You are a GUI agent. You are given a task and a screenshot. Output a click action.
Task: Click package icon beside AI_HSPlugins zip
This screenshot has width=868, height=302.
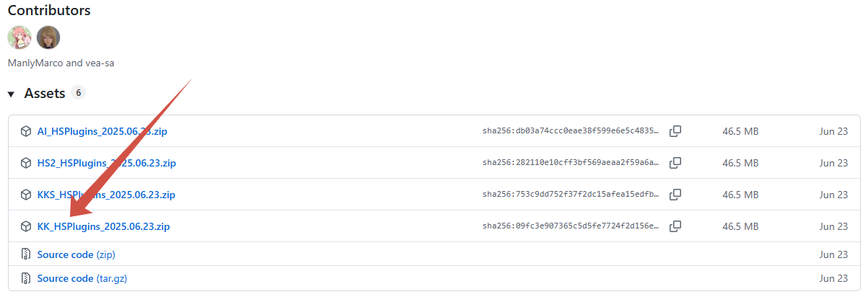pyautogui.click(x=26, y=131)
